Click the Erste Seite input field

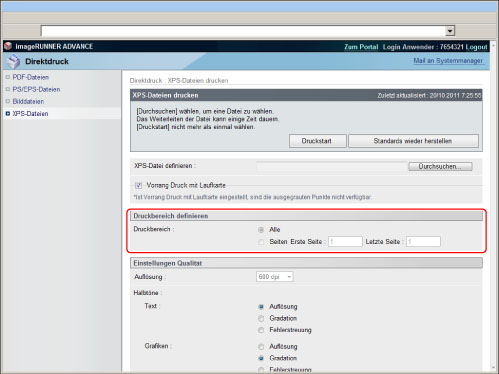[345, 241]
